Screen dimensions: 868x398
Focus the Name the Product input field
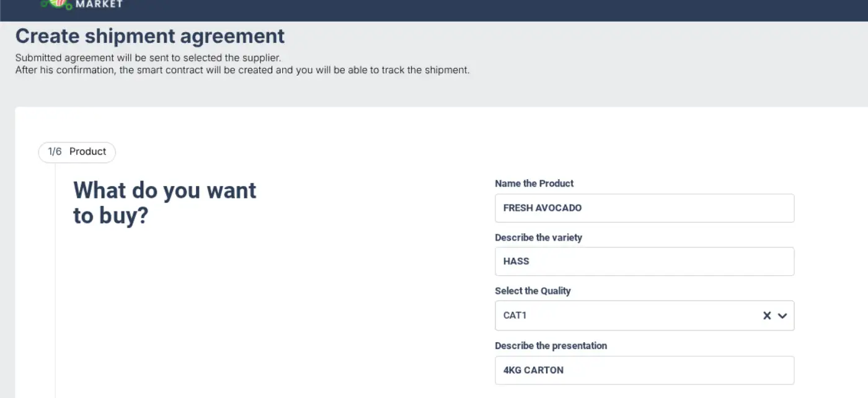pyautogui.click(x=644, y=208)
